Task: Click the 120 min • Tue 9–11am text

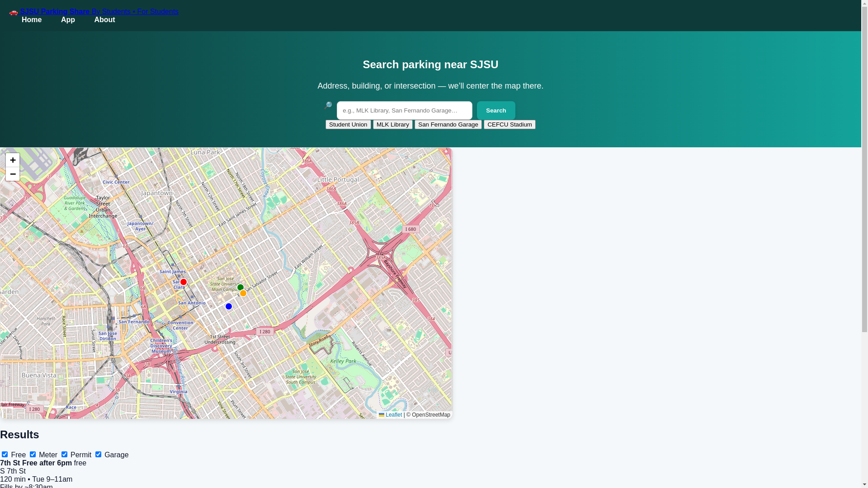Action: [36, 479]
